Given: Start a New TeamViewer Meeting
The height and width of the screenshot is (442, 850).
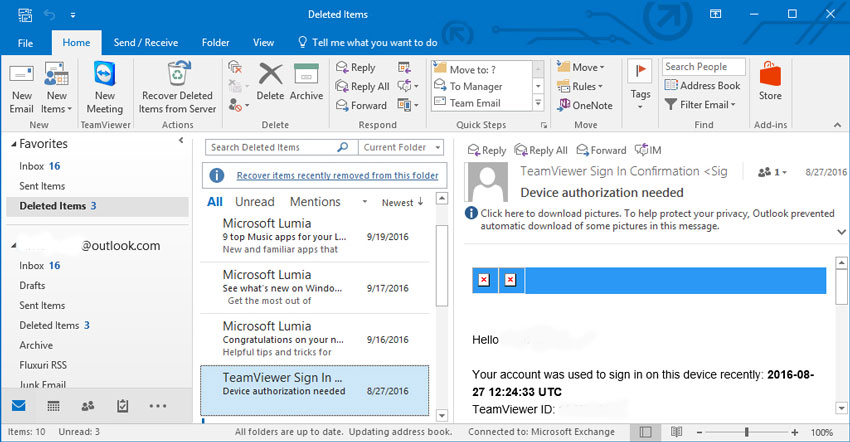Looking at the screenshot, I should tap(105, 89).
